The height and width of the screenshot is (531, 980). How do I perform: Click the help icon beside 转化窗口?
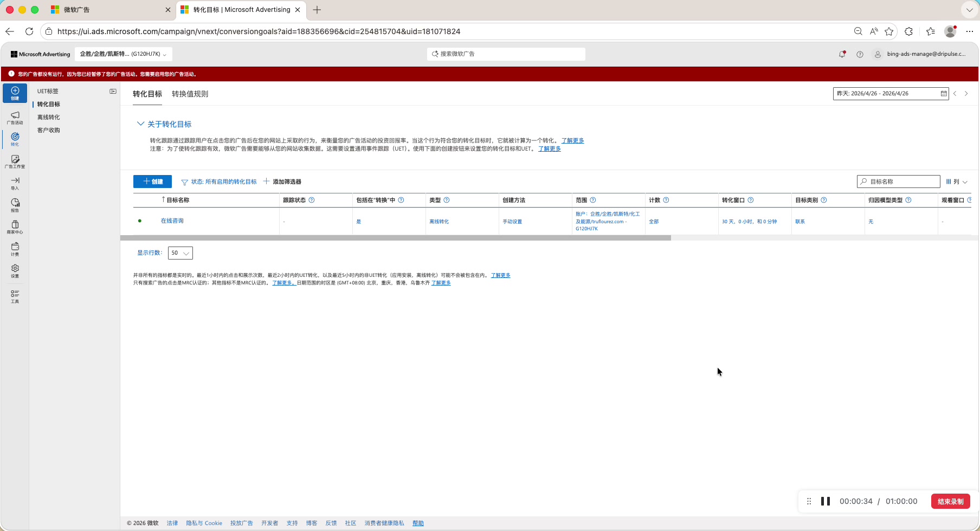[x=751, y=200]
